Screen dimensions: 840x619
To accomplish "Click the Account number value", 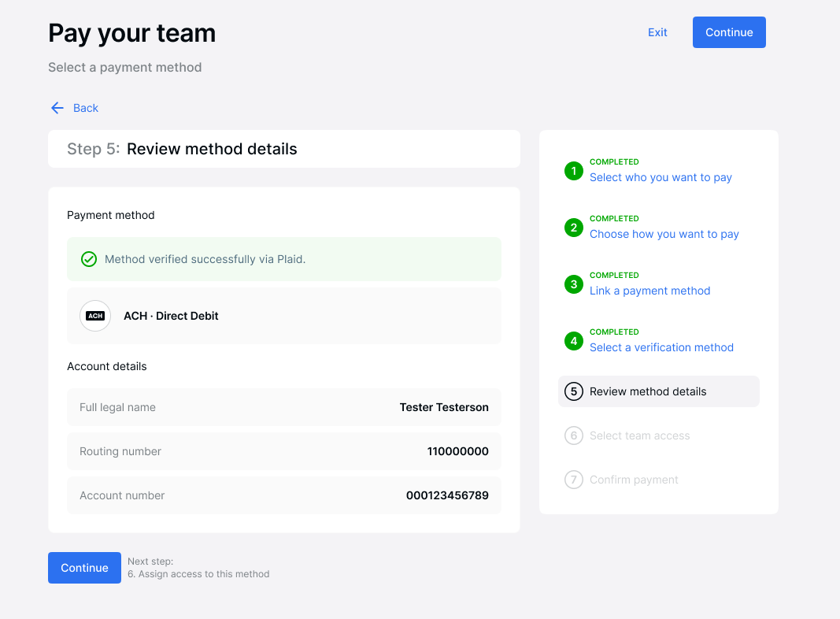I will (x=448, y=495).
